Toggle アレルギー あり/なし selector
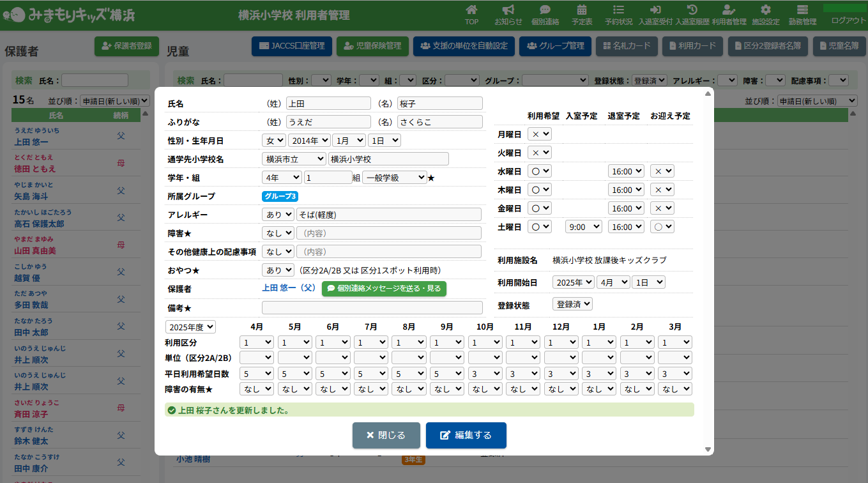The image size is (868, 483). coord(278,215)
